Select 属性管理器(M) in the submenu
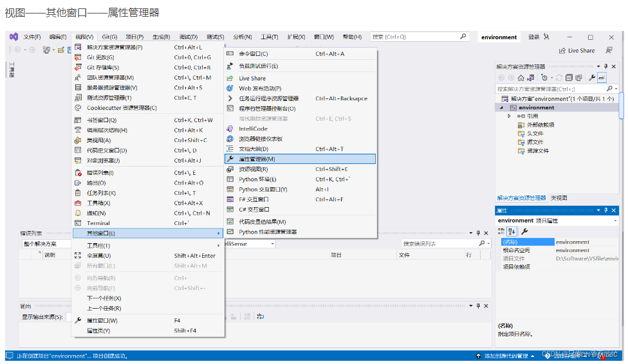 click(x=300, y=159)
